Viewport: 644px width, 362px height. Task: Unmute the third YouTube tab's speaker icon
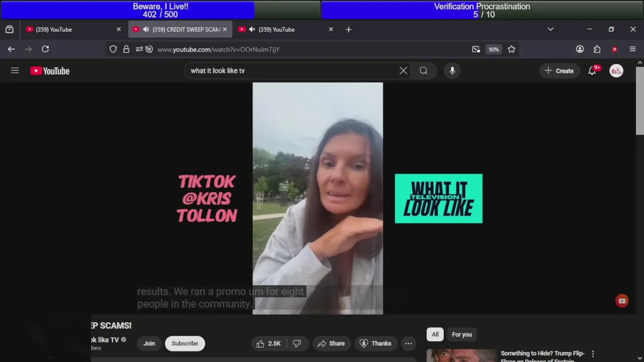(252, 30)
